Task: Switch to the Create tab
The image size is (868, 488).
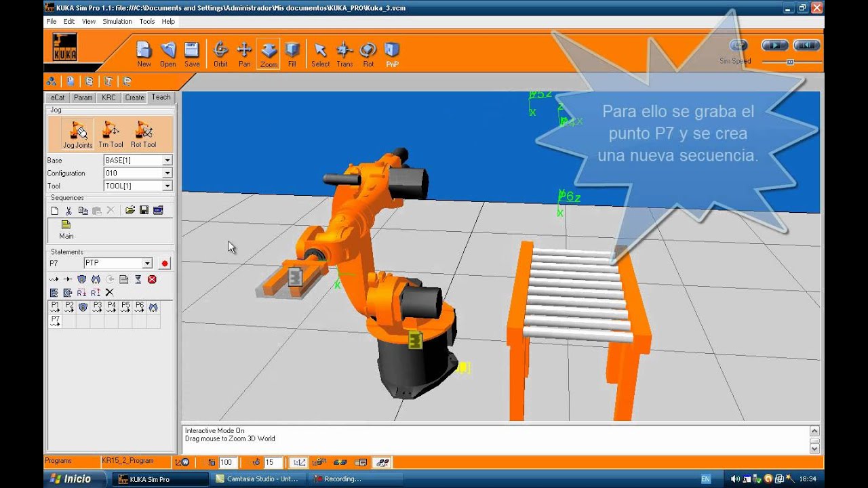Action: [134, 98]
